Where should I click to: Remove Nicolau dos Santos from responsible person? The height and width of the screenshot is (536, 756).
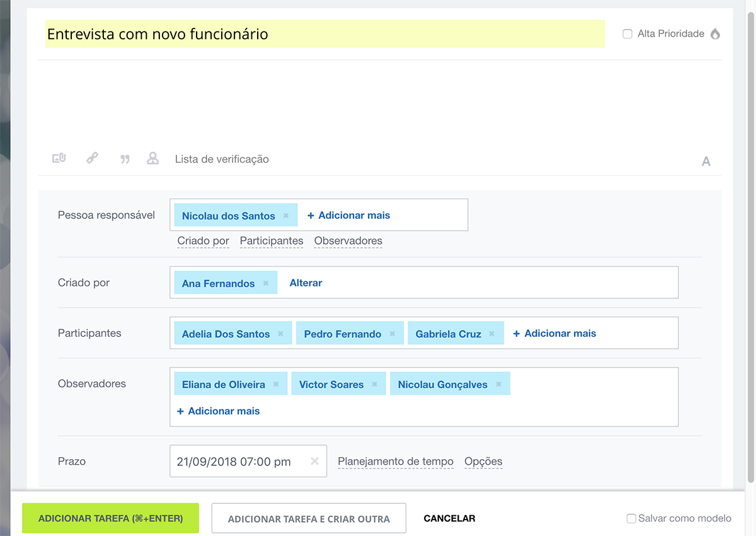tap(286, 216)
